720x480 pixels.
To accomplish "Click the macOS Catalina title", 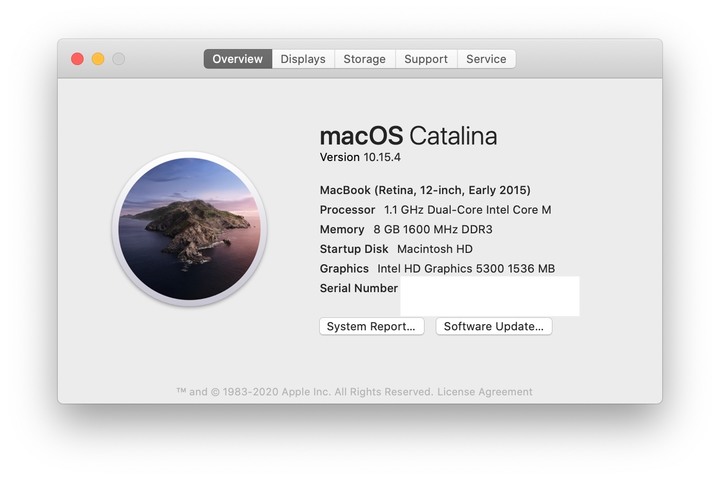I will (408, 136).
